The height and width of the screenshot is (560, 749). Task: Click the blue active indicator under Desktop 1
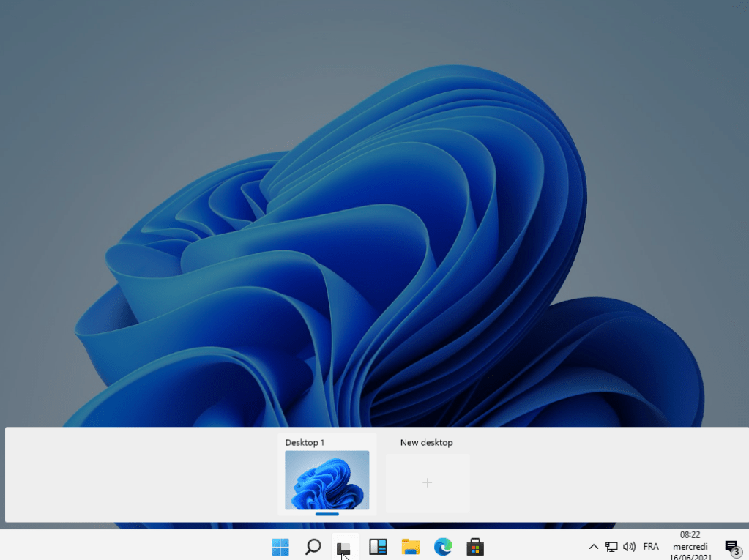pos(327,514)
